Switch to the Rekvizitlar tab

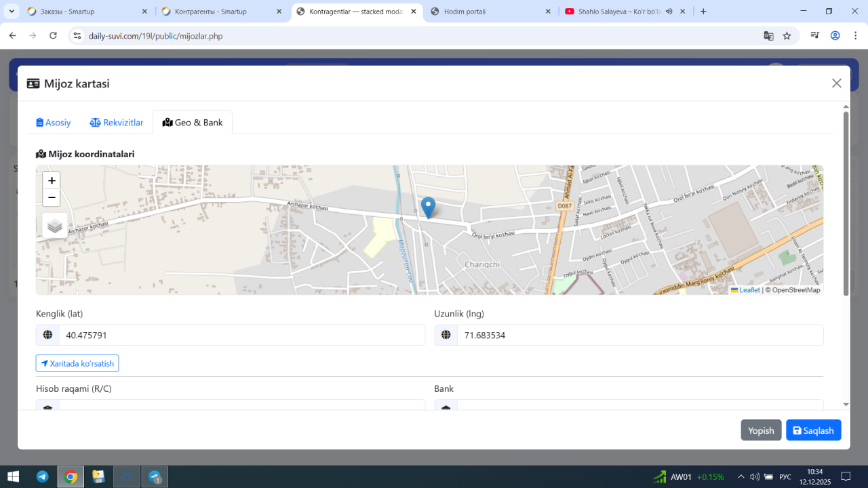pyautogui.click(x=117, y=123)
